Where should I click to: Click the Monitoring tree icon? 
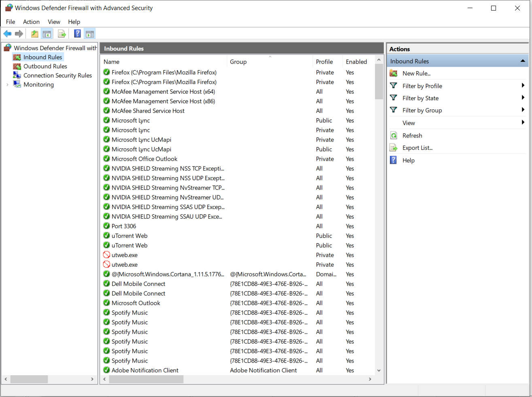pos(17,84)
